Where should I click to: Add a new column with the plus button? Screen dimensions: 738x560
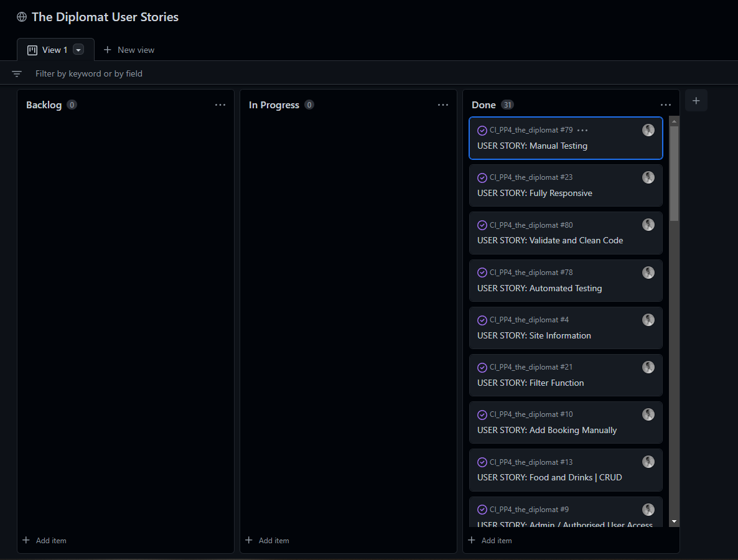pos(696,101)
